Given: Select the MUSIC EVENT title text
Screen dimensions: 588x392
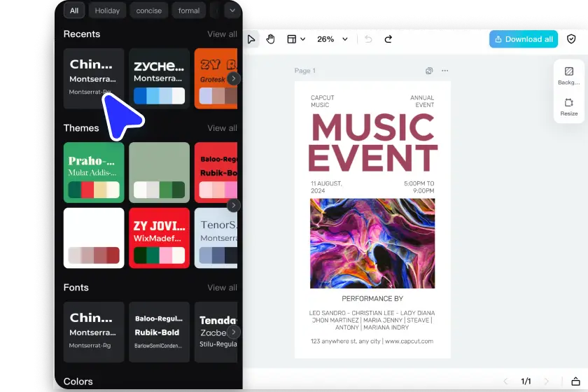Looking at the screenshot, I should pyautogui.click(x=372, y=142).
